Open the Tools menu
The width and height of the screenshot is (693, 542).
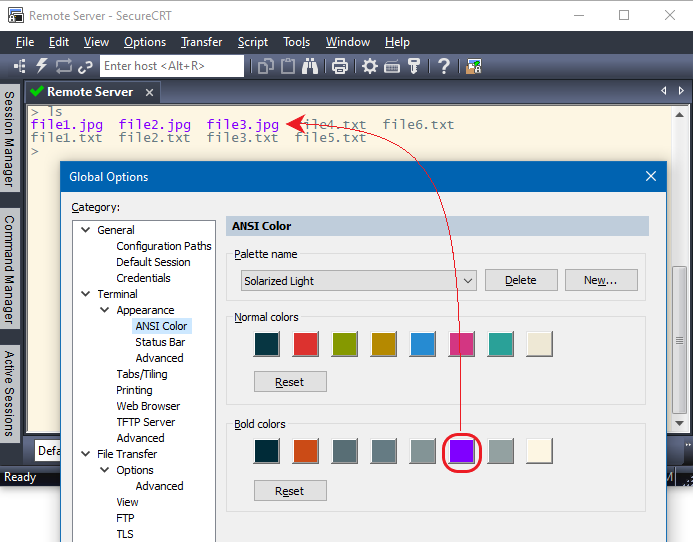point(297,42)
